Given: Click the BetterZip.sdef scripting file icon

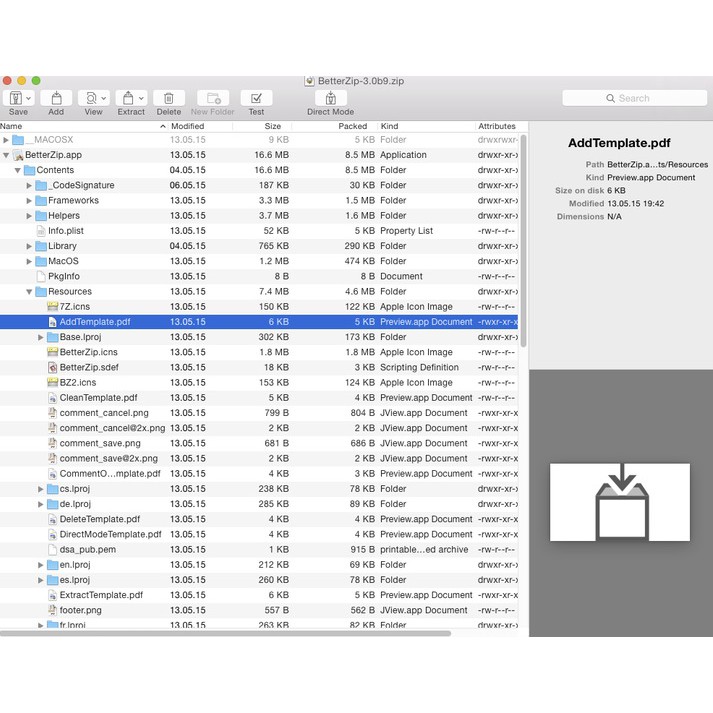Looking at the screenshot, I should point(53,367).
